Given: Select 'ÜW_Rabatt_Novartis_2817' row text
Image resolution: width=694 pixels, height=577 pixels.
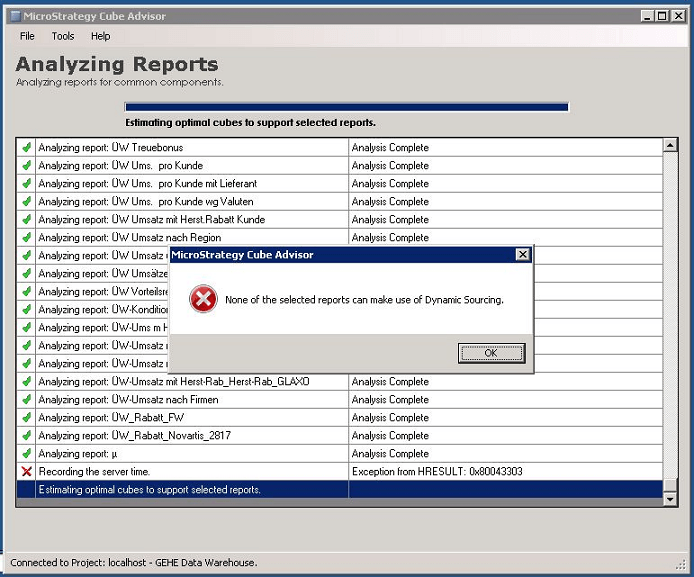Looking at the screenshot, I should coord(171,435).
